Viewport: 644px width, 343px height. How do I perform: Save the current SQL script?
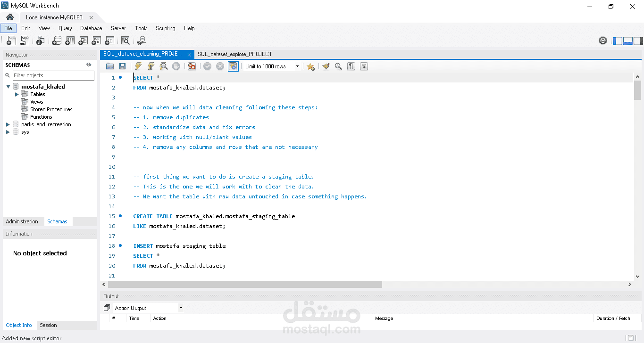coord(122,66)
